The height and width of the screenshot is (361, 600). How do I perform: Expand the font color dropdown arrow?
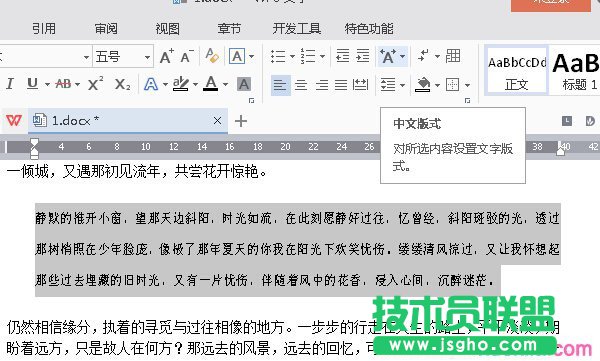(225, 85)
